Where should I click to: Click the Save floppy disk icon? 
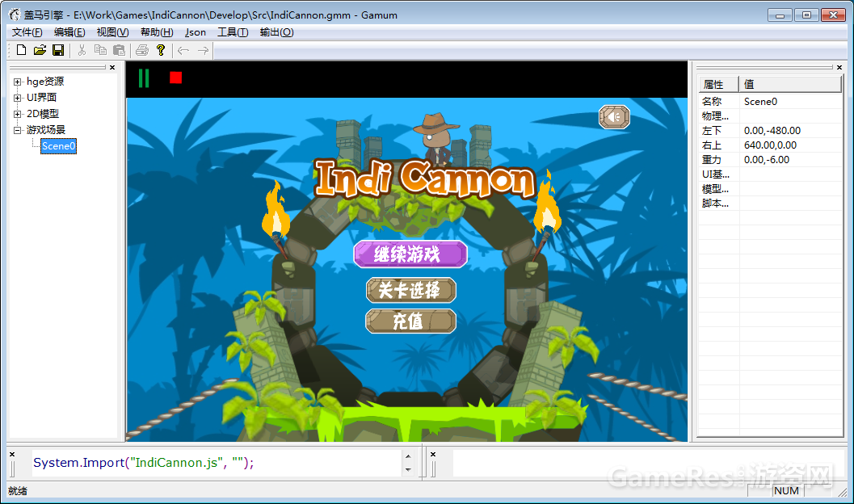pos(58,51)
